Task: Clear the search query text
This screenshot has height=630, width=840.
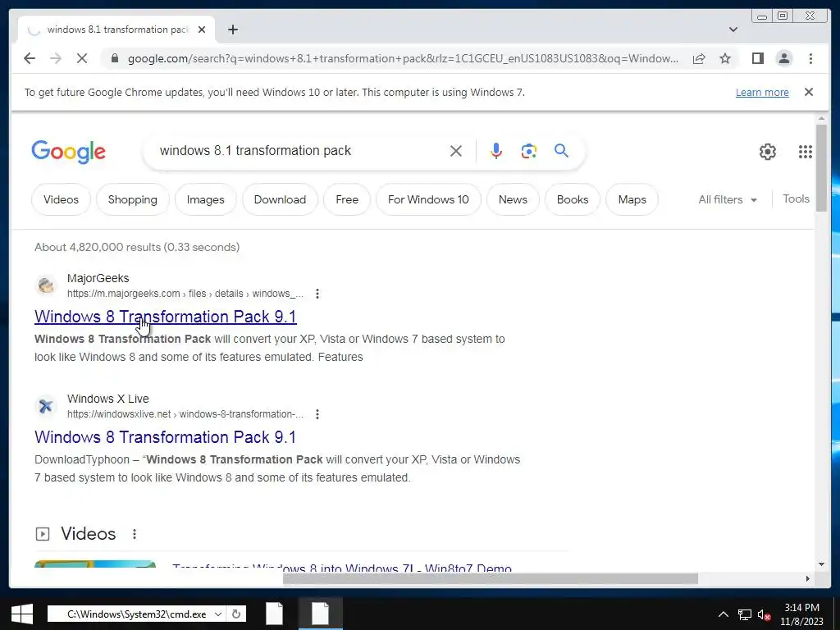Action: 456,151
